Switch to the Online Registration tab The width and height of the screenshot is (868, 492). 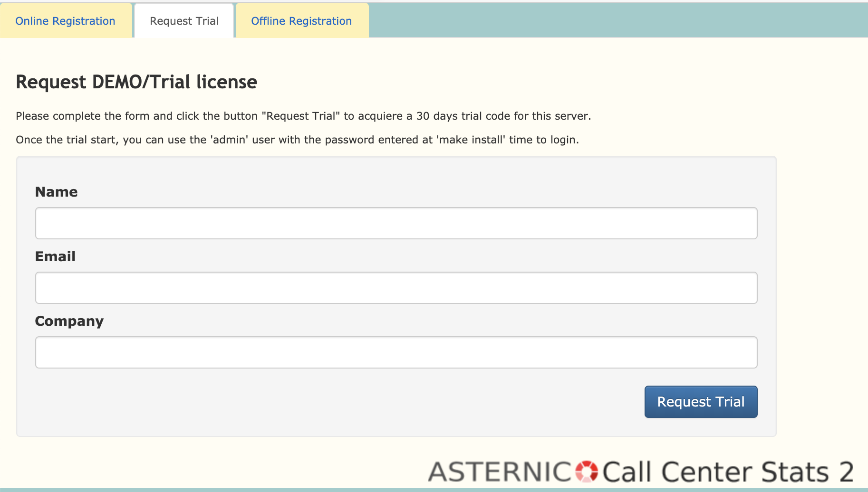tap(66, 21)
